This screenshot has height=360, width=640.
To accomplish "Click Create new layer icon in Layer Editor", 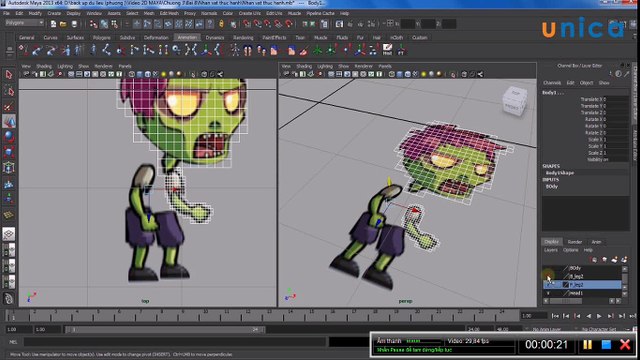I will 614,260.
